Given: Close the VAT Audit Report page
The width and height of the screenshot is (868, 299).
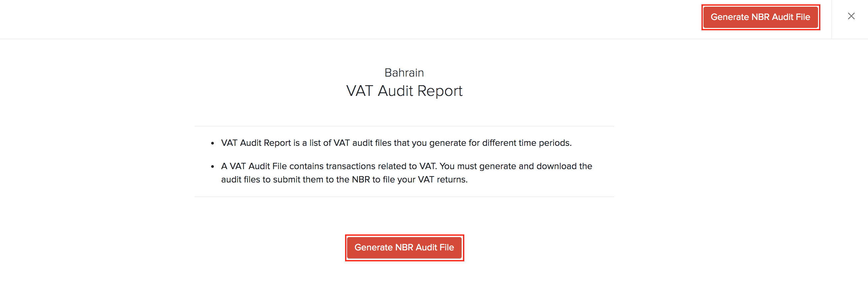Looking at the screenshot, I should pyautogui.click(x=851, y=16).
